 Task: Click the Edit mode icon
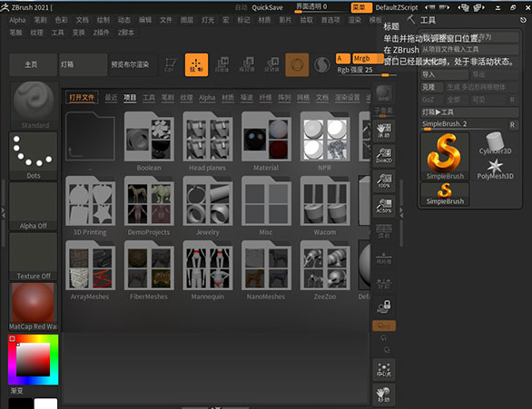(171, 64)
